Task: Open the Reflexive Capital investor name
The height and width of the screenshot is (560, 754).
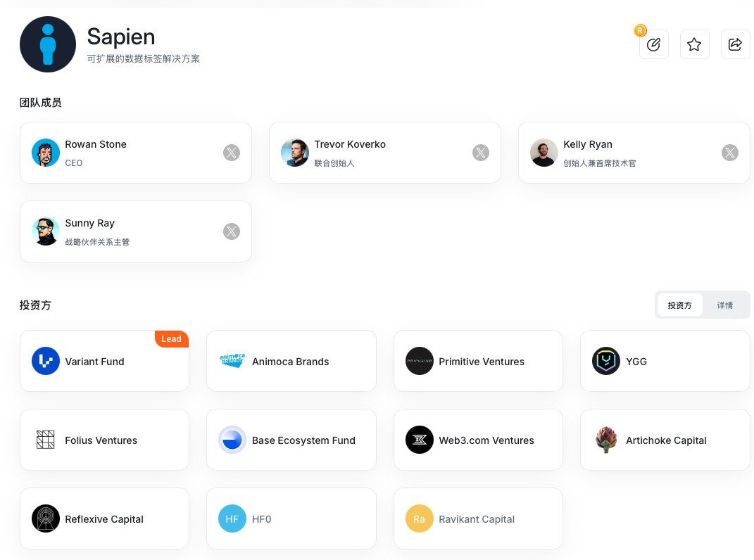Action: pos(104,519)
